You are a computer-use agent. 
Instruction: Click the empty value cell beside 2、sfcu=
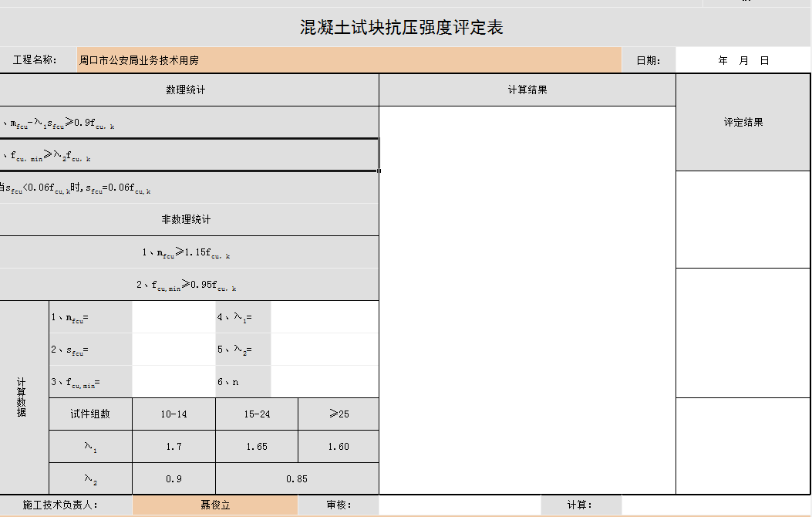click(174, 350)
